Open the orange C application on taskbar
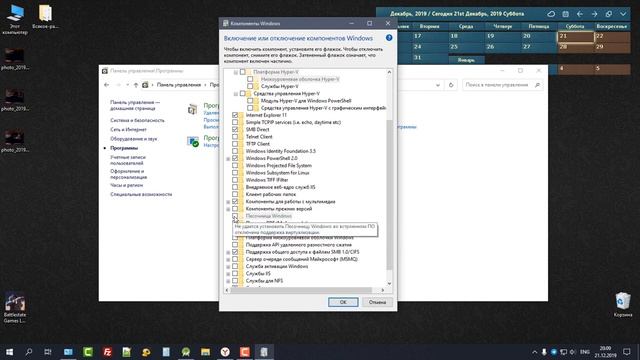This screenshot has height=360, width=640. point(244,352)
